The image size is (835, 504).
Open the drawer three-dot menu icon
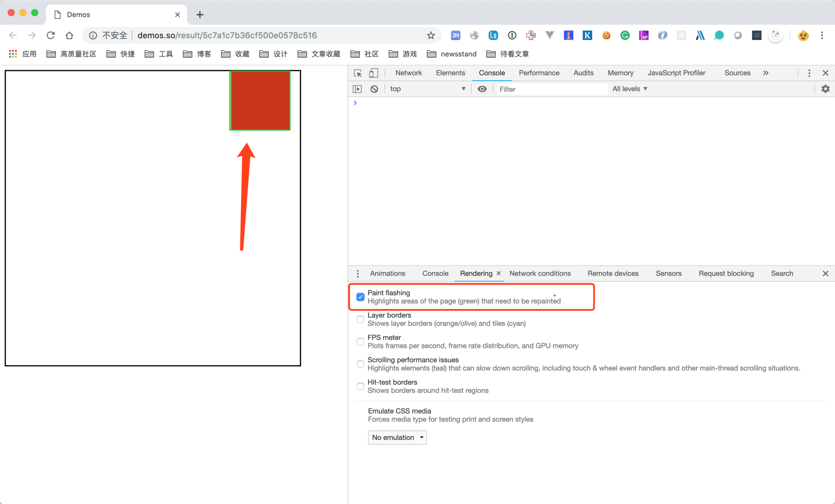point(358,273)
